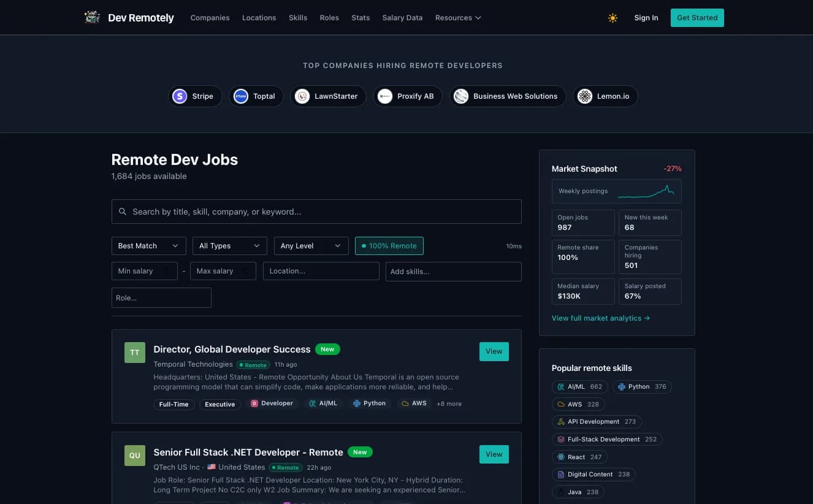Screen dimensions: 813x504
Task: Click the AWS cloud tag icon on Director job
Action: [x=405, y=403]
